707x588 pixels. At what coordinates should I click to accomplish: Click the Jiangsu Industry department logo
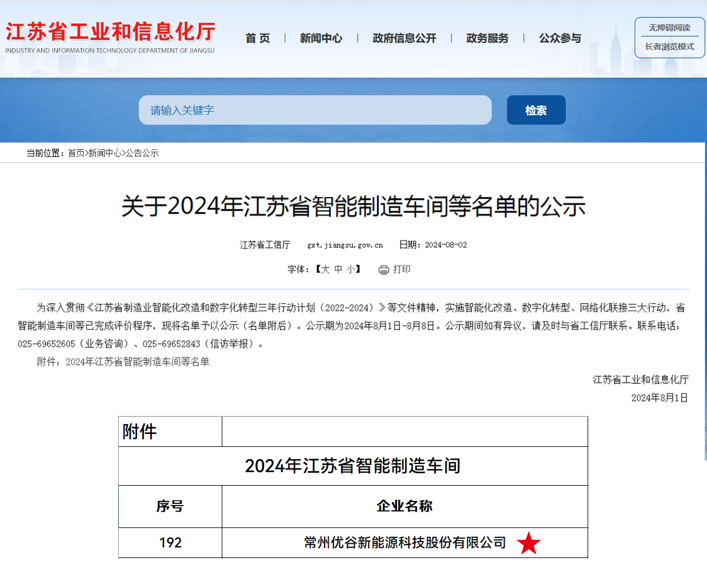[111, 38]
